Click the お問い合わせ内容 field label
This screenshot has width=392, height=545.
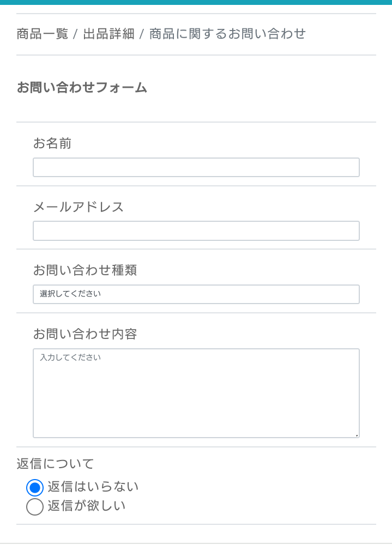tap(85, 334)
